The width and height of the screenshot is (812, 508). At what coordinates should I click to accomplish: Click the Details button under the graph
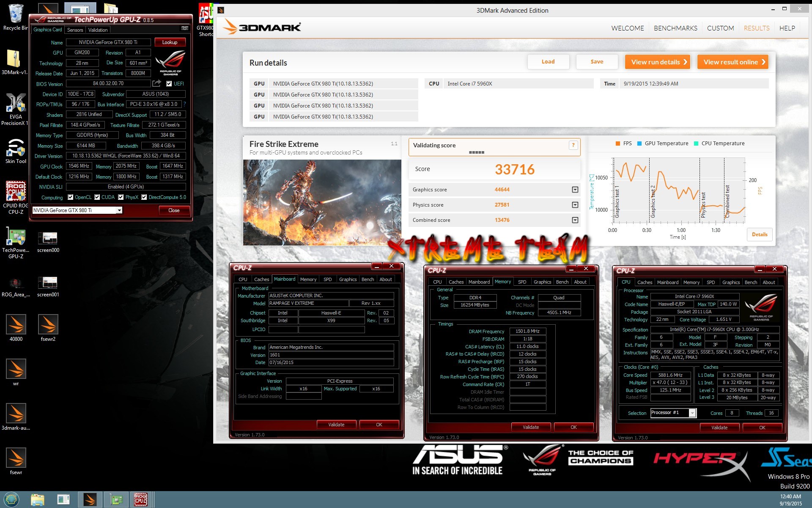click(x=760, y=235)
